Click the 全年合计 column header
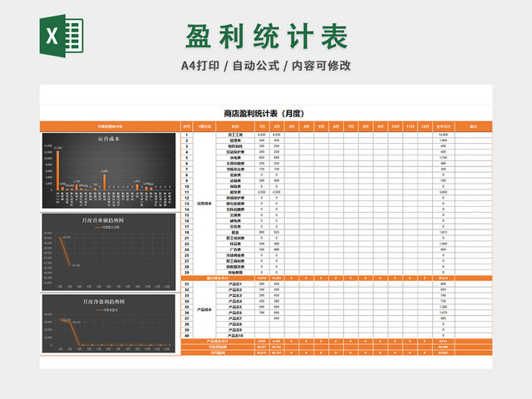The width and height of the screenshot is (532, 399). (x=443, y=126)
